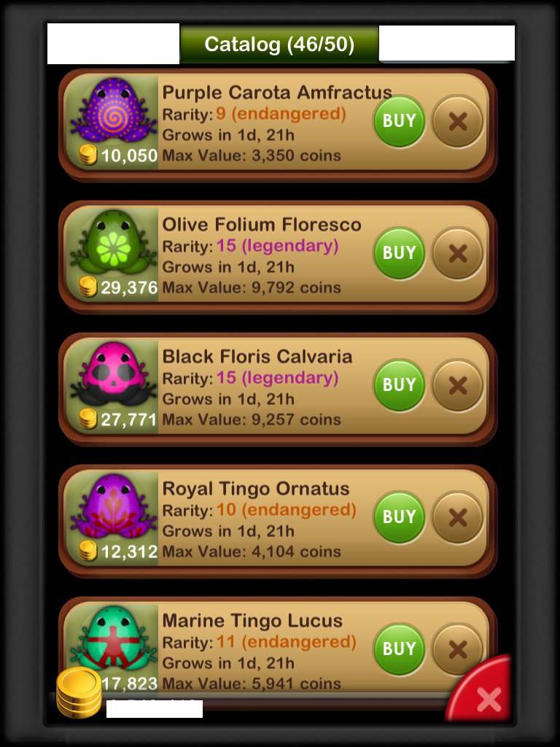Close the catalog with red X corner

(483, 693)
